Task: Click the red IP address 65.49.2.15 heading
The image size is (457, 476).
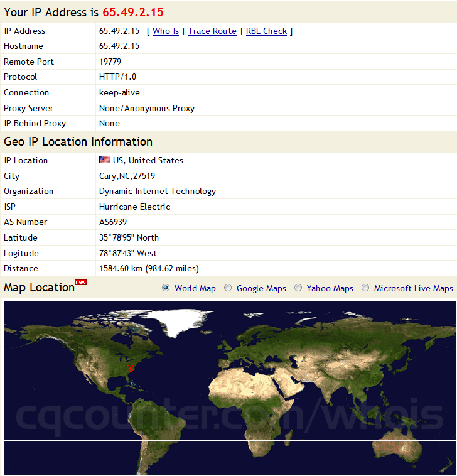Action: tap(133, 12)
